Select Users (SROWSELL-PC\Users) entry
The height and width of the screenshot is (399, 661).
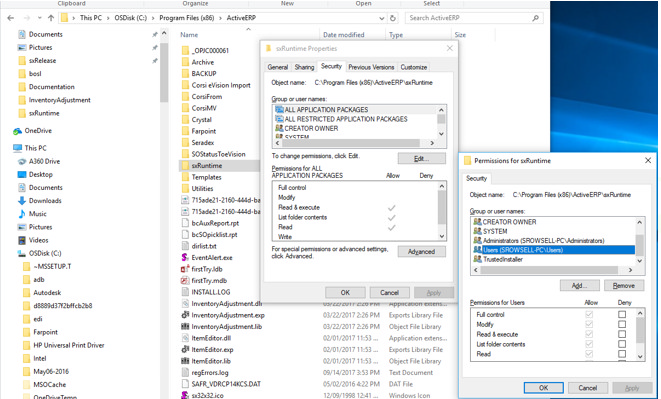(x=554, y=250)
